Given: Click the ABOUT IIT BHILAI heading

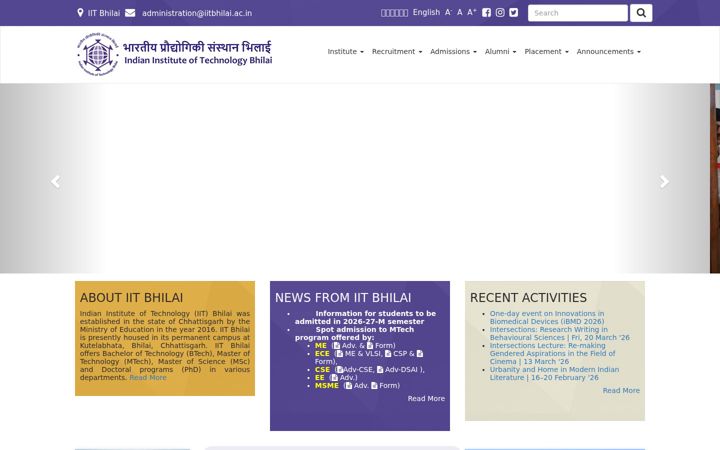Looking at the screenshot, I should (131, 298).
